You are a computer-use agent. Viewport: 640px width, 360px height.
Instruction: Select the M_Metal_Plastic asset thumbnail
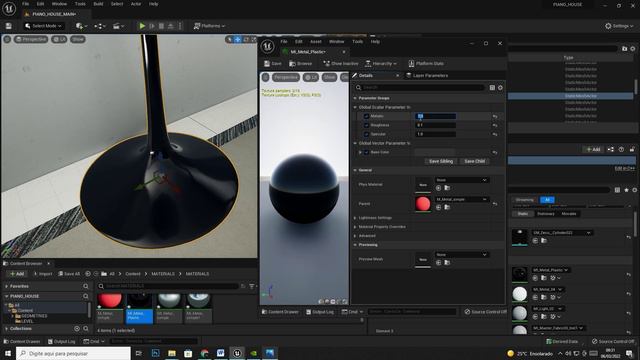[x=139, y=308]
